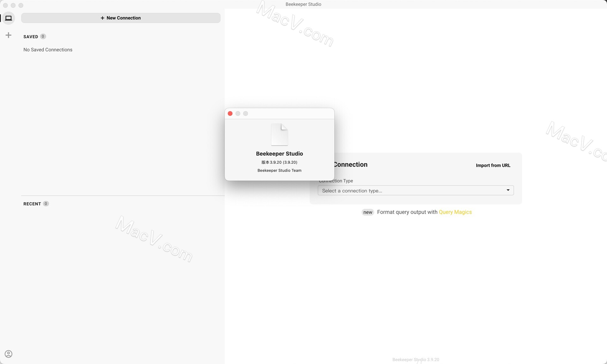Click the Beekeeper Studio title bar icon

[x=279, y=134]
